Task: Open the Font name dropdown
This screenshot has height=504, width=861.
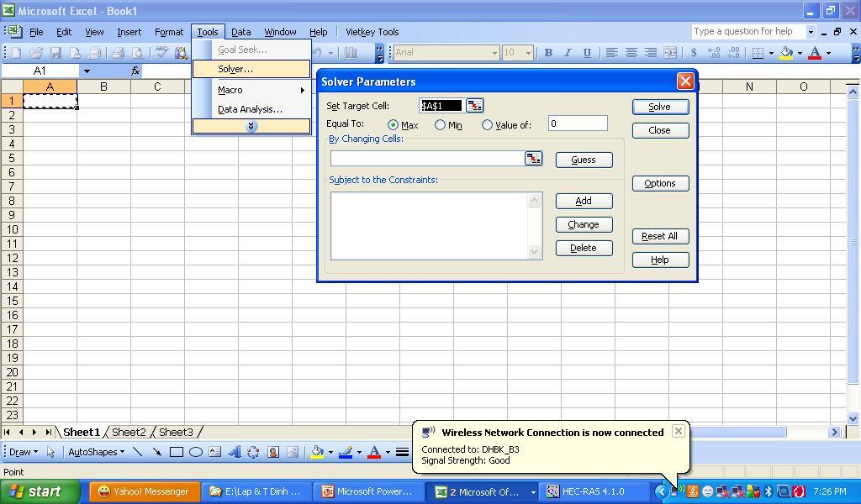Action: click(494, 53)
